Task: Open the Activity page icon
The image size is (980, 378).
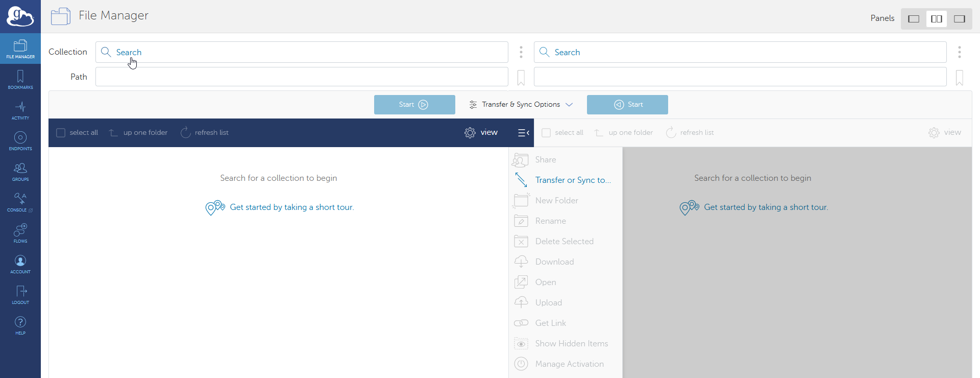Action: point(20,110)
